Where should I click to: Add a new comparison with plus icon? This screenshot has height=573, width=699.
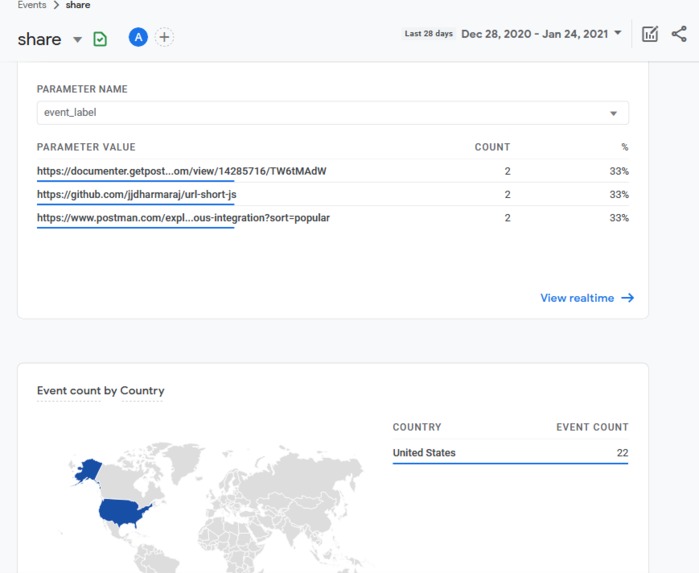pos(164,37)
